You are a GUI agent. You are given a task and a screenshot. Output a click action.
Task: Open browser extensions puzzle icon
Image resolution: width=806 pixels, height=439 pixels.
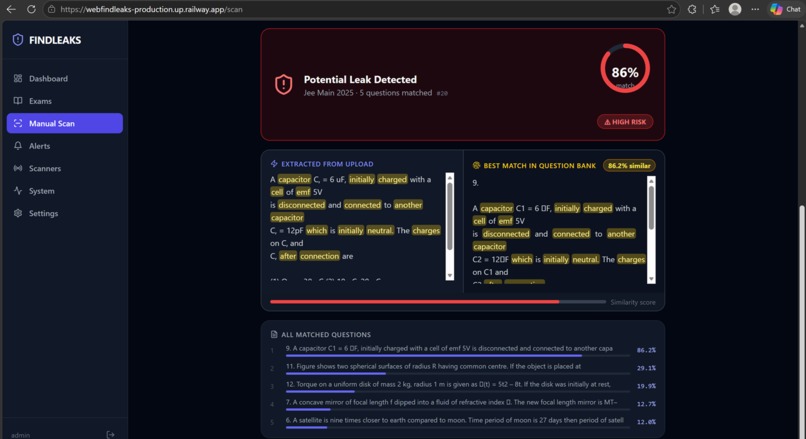pos(692,9)
